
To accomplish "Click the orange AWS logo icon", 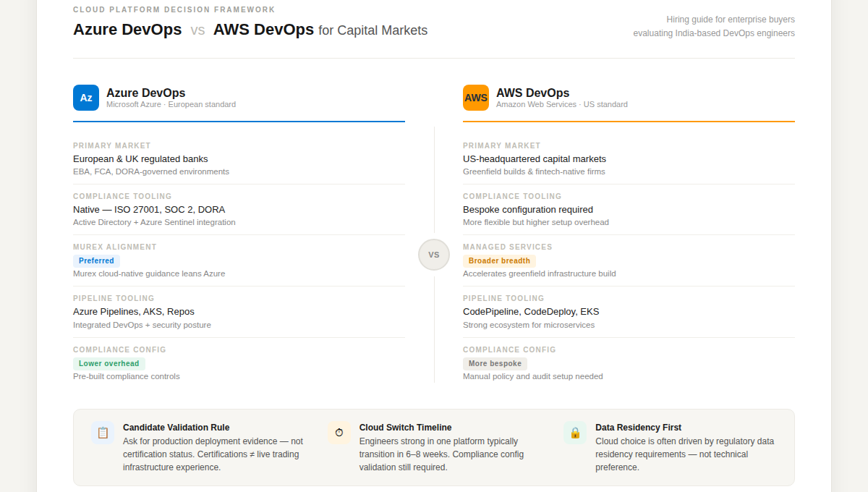I will 476,98.
